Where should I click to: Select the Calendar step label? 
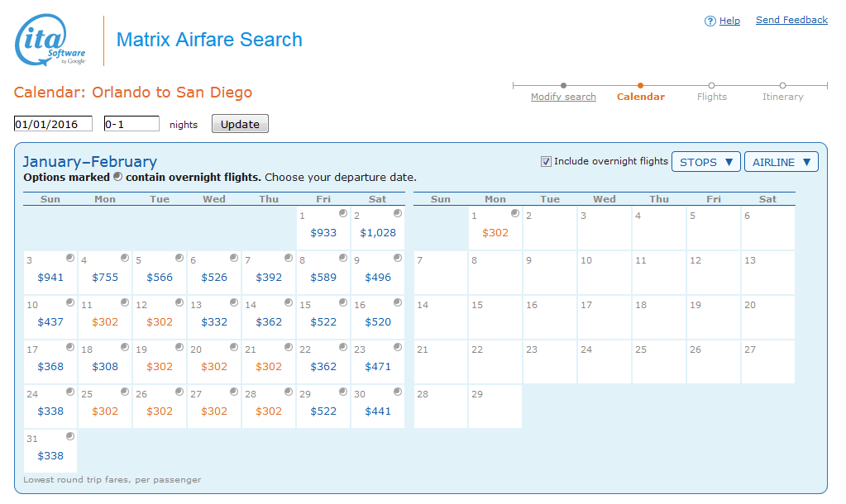tap(640, 97)
